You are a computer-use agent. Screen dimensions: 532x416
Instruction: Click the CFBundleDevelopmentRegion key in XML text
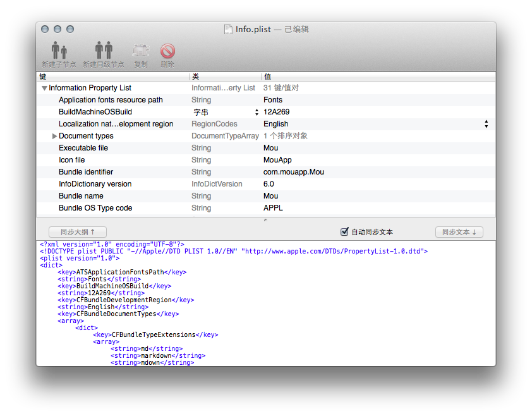[124, 300]
